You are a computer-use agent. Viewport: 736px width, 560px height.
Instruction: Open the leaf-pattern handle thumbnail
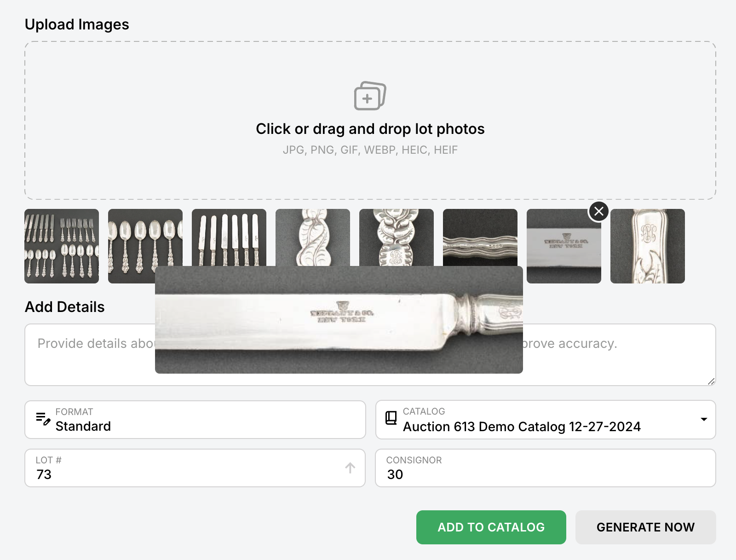[312, 237]
